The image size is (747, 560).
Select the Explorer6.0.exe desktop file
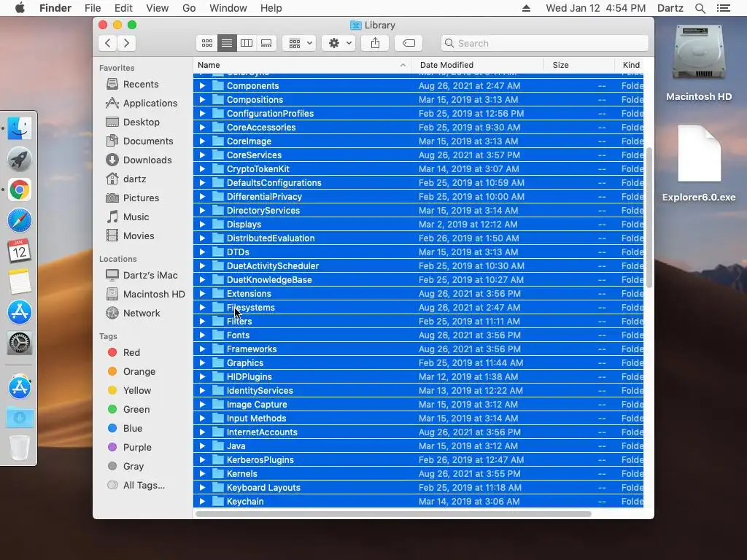pyautogui.click(x=699, y=163)
